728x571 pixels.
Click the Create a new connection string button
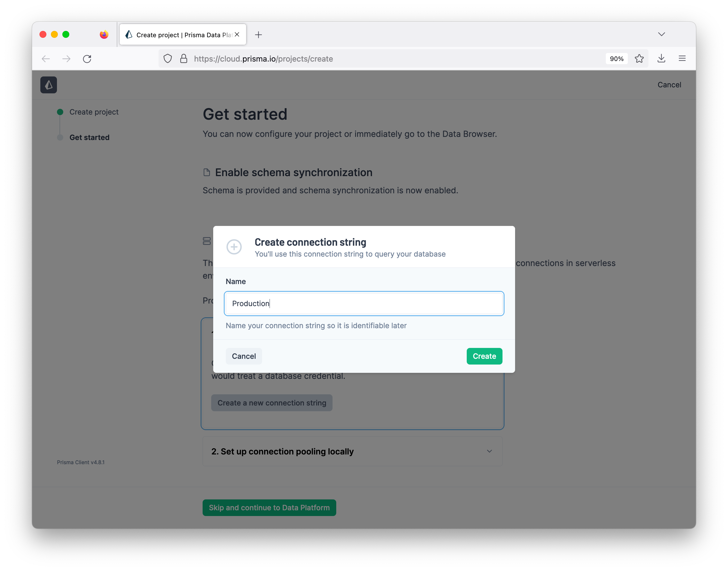click(272, 403)
